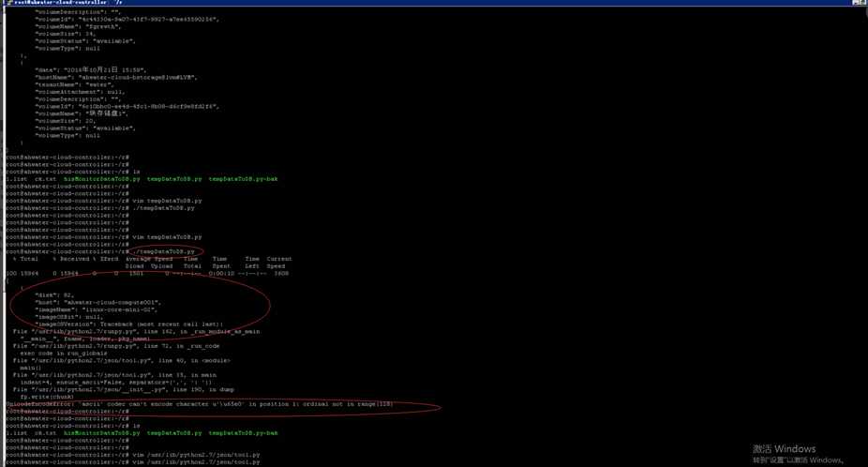Click the "fp.write(chunk)" line
Viewport: 868px width, 467px height.
pos(48,397)
